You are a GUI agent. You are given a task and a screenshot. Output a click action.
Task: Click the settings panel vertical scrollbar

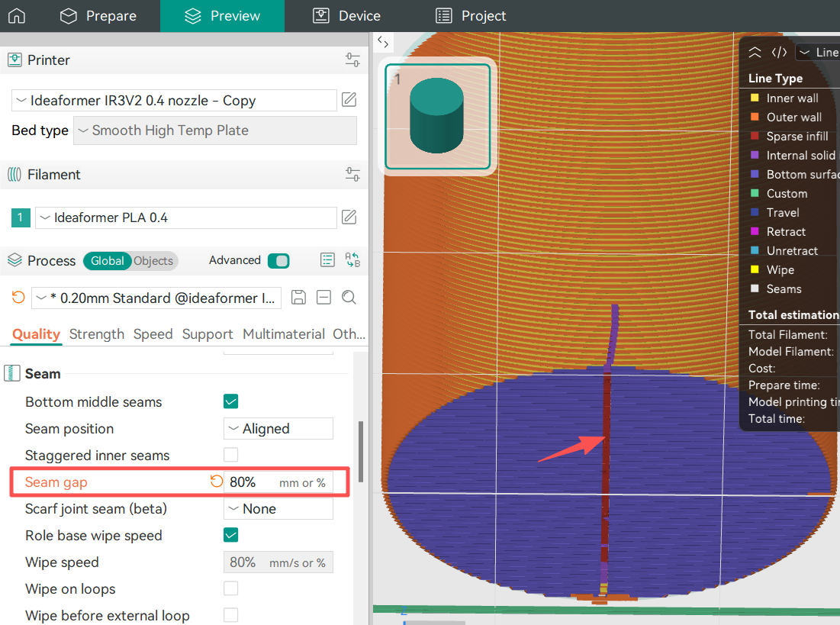[x=361, y=451]
